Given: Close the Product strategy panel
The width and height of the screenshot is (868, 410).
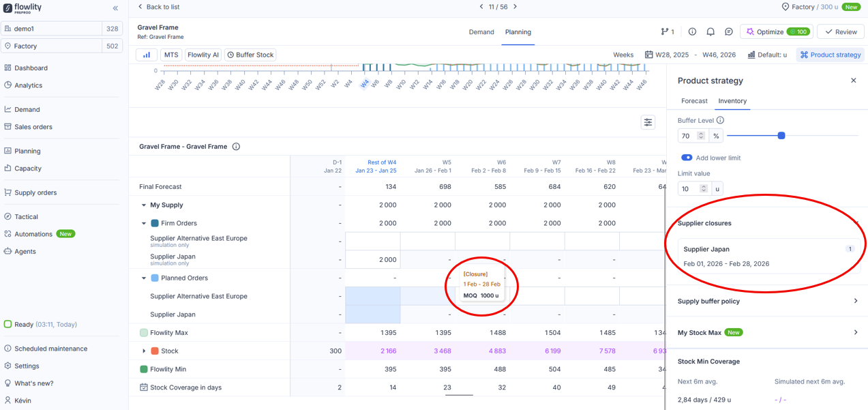Looking at the screenshot, I should coord(853,80).
